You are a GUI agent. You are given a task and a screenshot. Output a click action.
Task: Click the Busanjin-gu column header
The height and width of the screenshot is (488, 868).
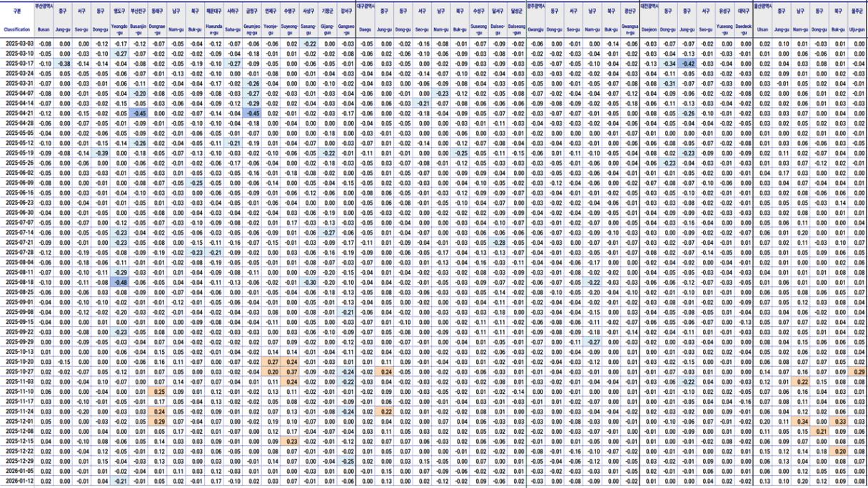coord(139,30)
